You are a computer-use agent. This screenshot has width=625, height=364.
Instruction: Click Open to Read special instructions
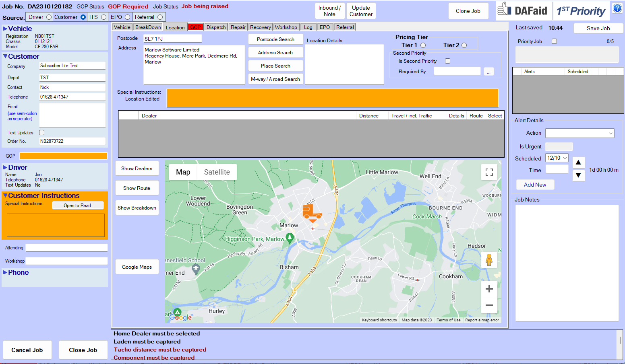[77, 206]
